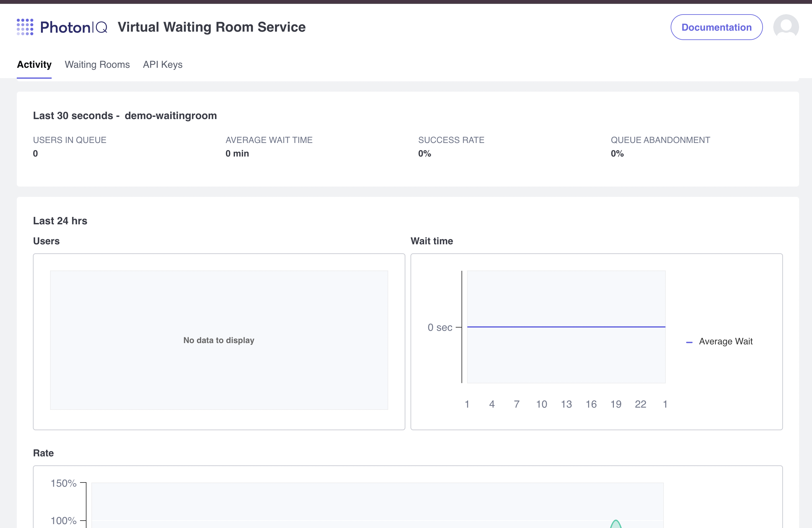Switch to the API Keys tab
The width and height of the screenshot is (812, 528).
pos(162,65)
